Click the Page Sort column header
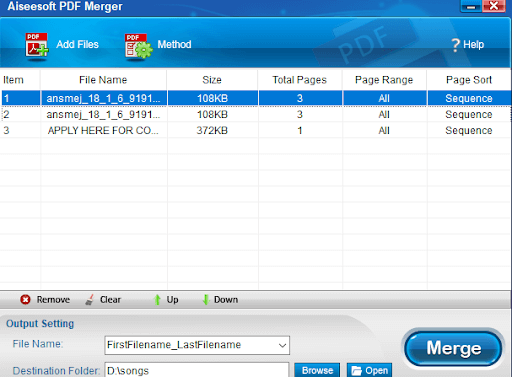The image size is (512, 377). [x=469, y=80]
